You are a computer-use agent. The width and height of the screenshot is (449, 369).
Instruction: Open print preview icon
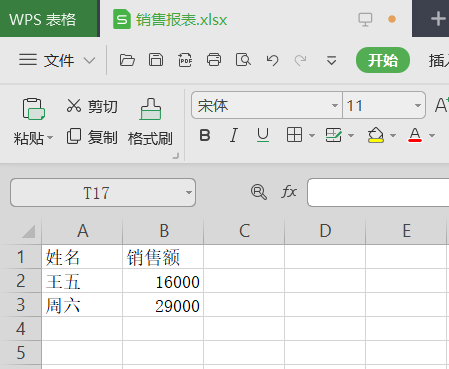tap(243, 60)
